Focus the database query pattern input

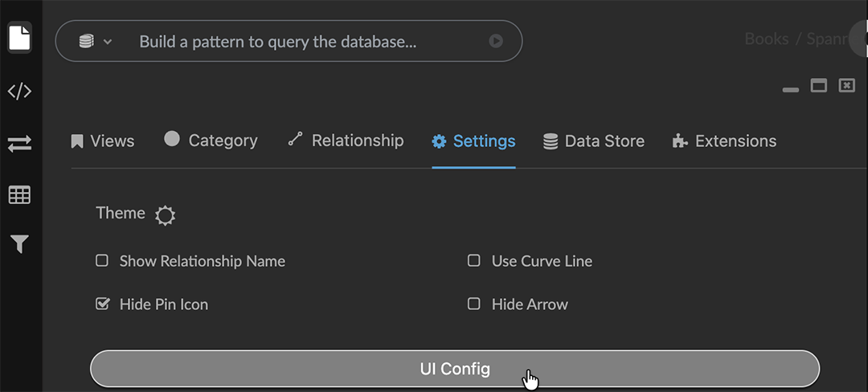coord(305,41)
